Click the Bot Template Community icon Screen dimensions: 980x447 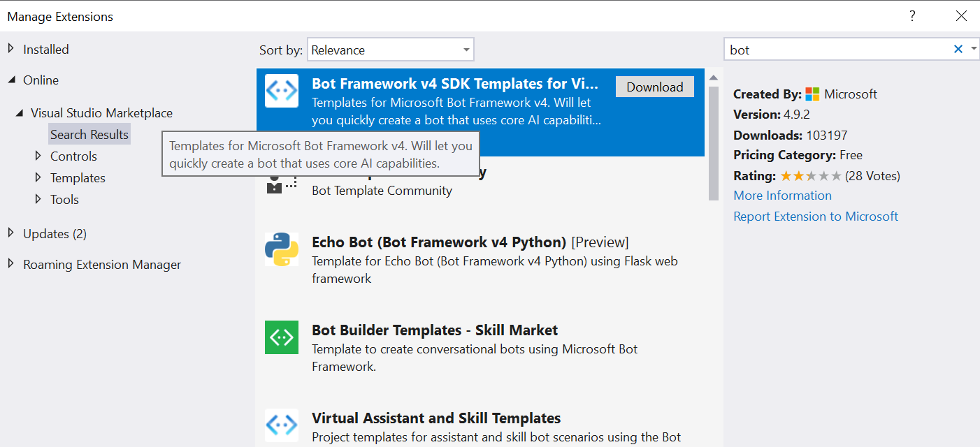(282, 183)
